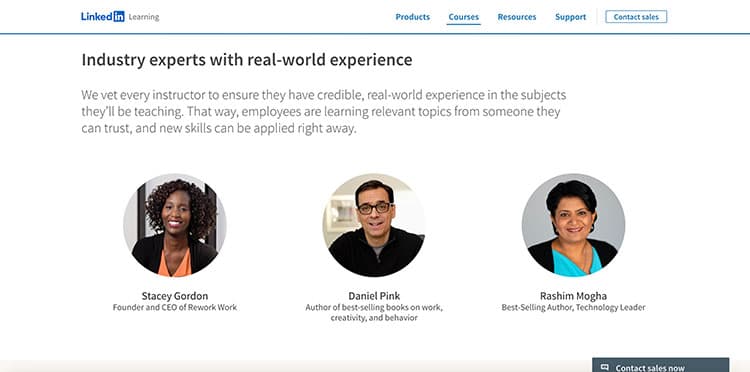Click Stacey Gordon's profile photo
This screenshot has height=372, width=750.
point(175,225)
